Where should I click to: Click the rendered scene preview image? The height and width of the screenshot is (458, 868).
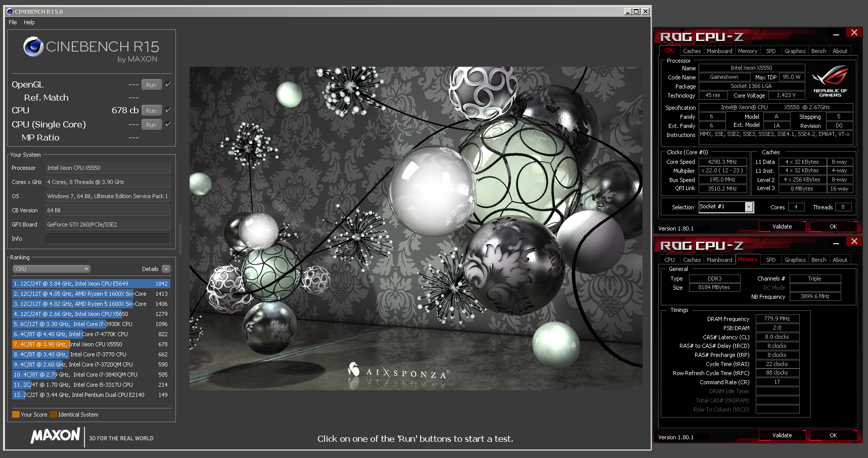click(416, 228)
